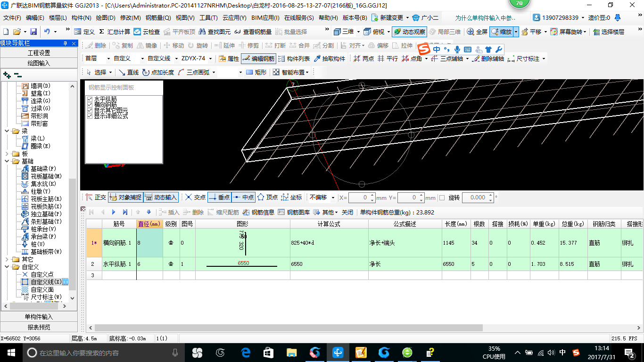Enable the 旋转 rotation checkbox
The height and width of the screenshot is (362, 644).
(x=442, y=197)
